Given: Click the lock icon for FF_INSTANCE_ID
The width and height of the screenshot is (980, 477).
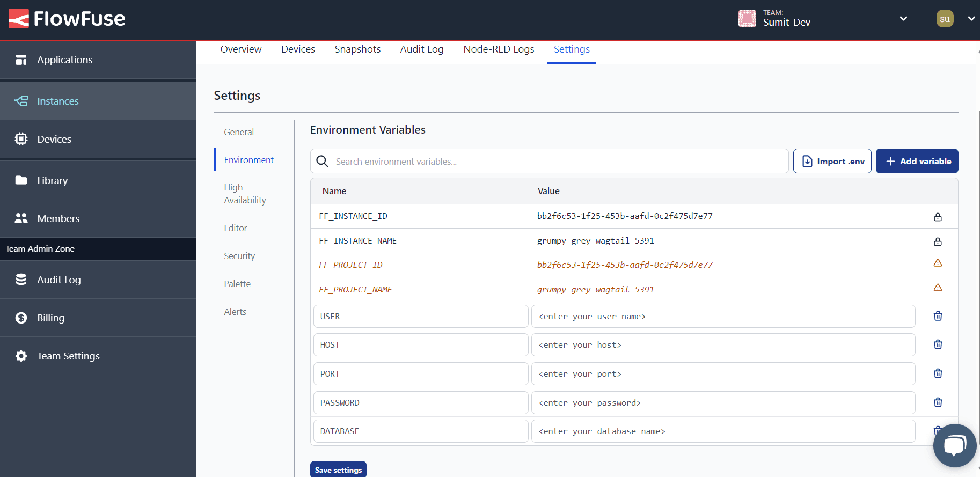Looking at the screenshot, I should pyautogui.click(x=938, y=217).
